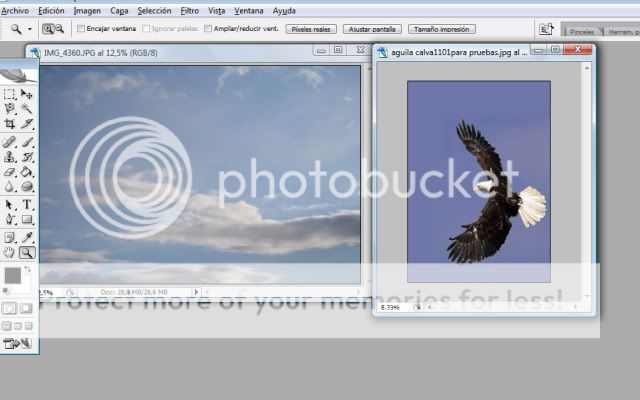The image size is (640, 400).
Task: Open the Archivo menu
Action: tap(15, 11)
